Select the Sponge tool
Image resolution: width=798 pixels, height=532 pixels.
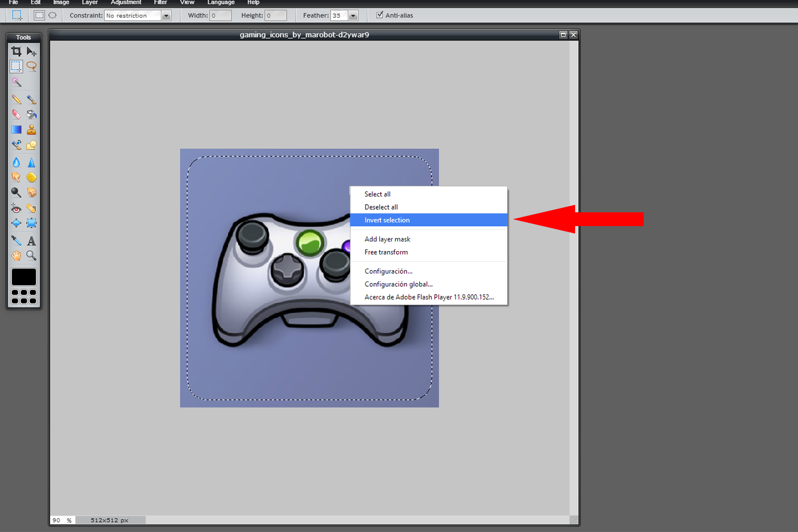31,177
